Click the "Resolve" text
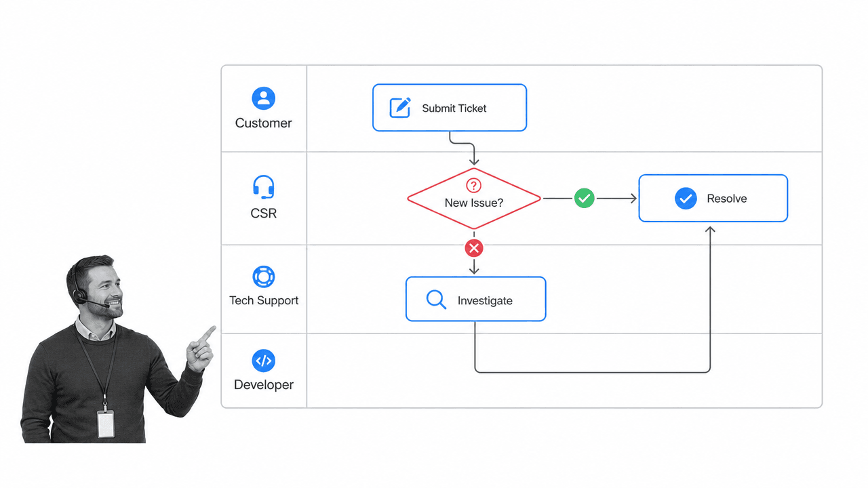 coord(727,199)
